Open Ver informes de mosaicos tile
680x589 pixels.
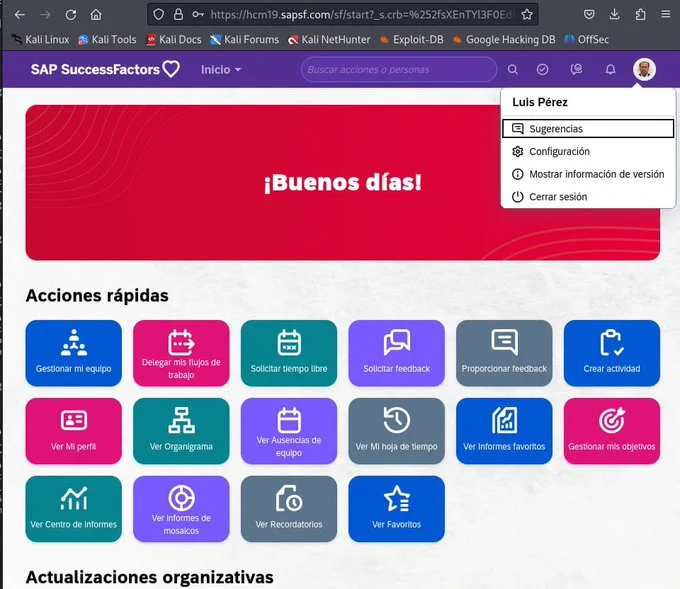click(181, 509)
